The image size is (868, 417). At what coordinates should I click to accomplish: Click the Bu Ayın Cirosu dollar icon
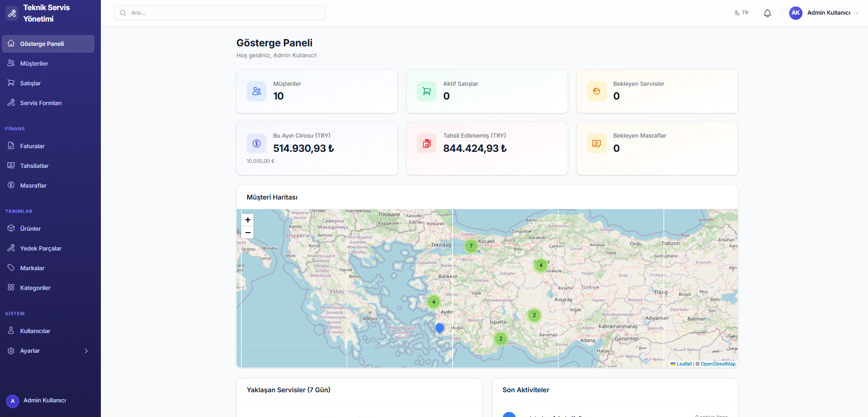(x=256, y=144)
